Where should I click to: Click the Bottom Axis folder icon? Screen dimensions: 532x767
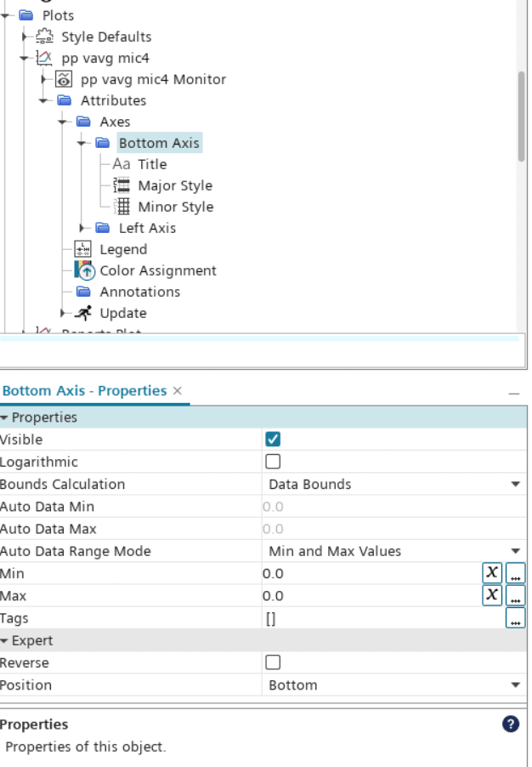click(x=102, y=143)
